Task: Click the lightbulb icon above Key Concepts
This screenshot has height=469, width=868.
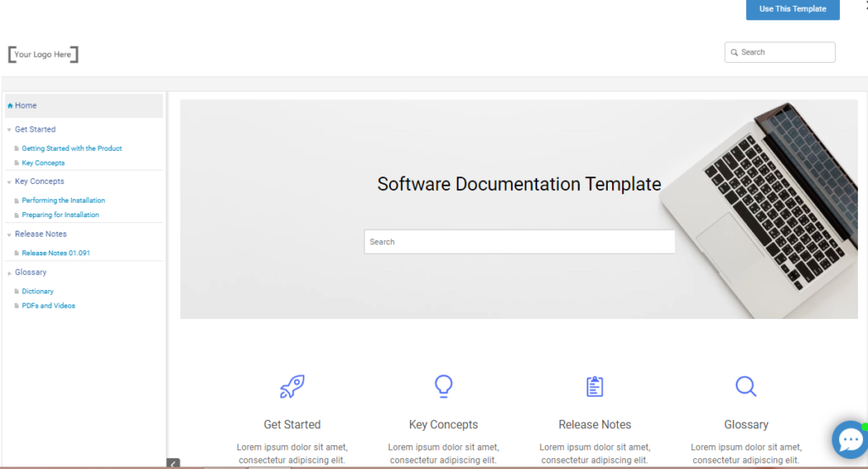Action: [443, 386]
